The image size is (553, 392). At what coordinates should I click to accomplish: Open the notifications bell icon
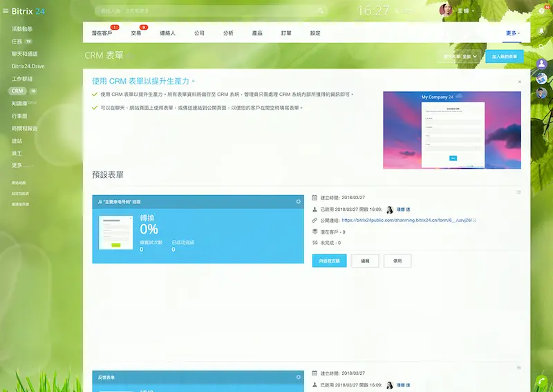pyautogui.click(x=542, y=31)
